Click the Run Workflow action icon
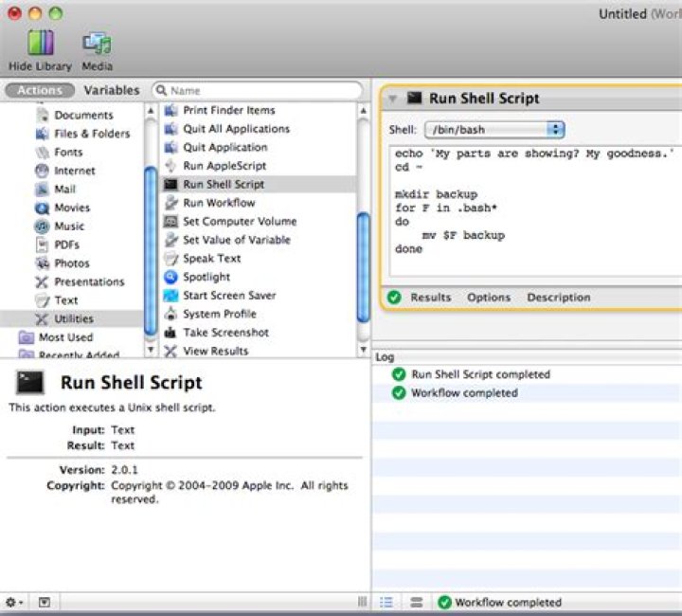Viewport: 682px width, 616px height. [170, 203]
